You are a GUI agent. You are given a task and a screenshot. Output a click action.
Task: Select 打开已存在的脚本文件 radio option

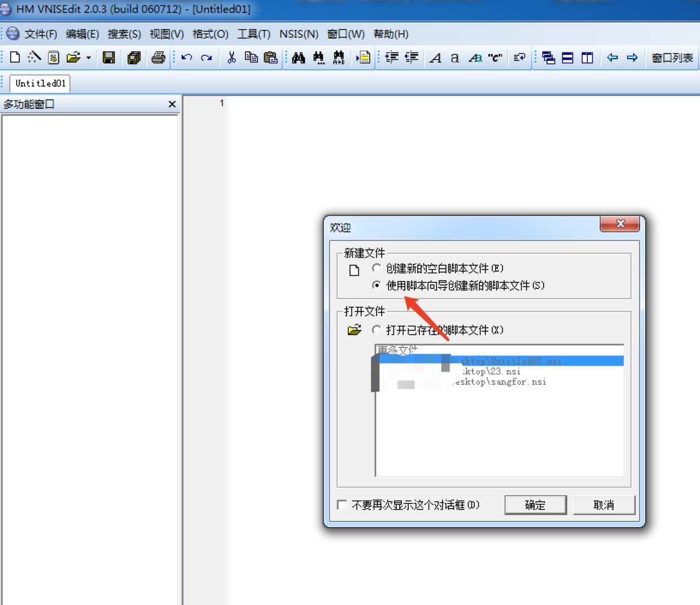pos(377,330)
